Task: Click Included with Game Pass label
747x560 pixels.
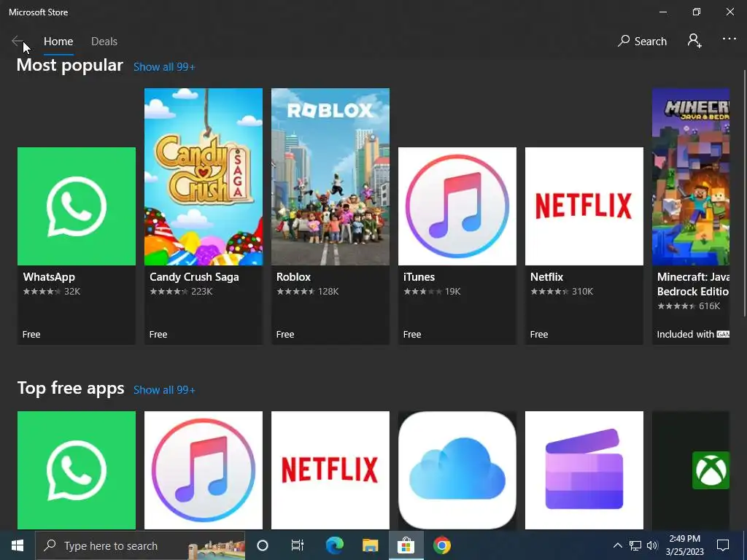Action: [693, 334]
